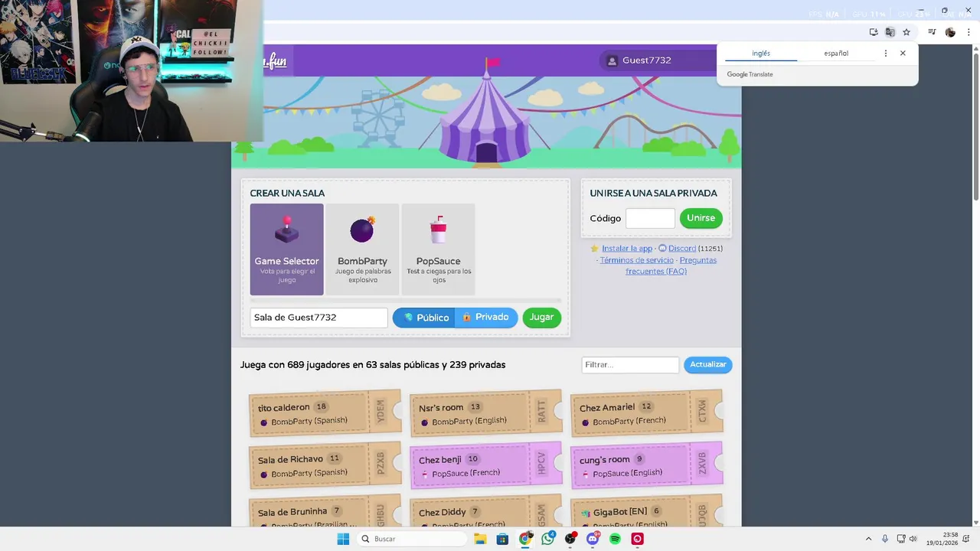This screenshot has height=551, width=980.
Task: Switch translation to español tab
Action: coord(836,54)
